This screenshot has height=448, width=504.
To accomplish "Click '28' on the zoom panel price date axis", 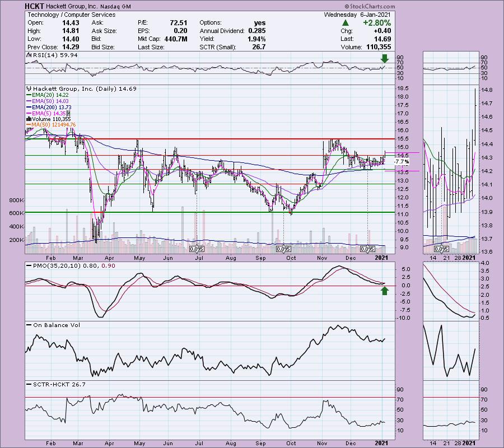I will click(458, 258).
